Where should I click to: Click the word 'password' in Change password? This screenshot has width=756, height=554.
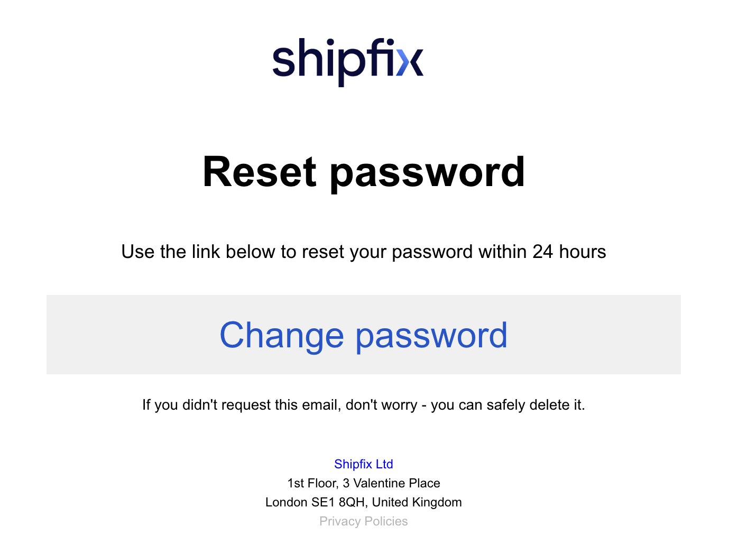point(431,336)
